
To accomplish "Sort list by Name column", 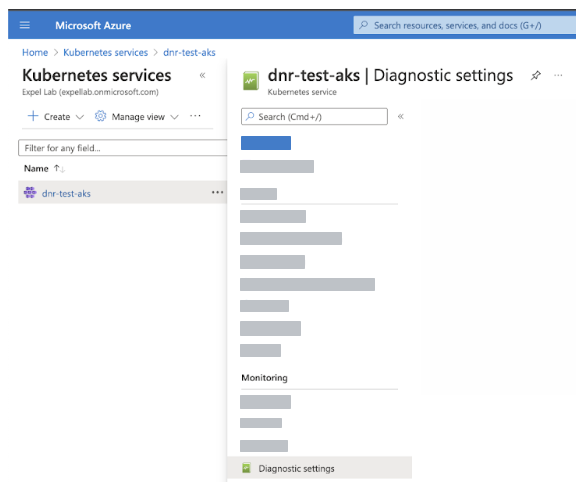I will [36, 168].
